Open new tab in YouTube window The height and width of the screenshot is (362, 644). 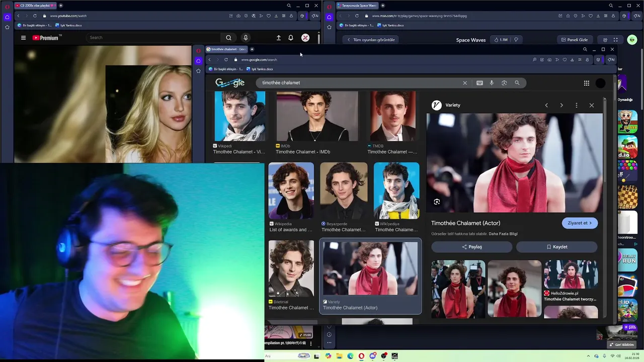(61, 6)
